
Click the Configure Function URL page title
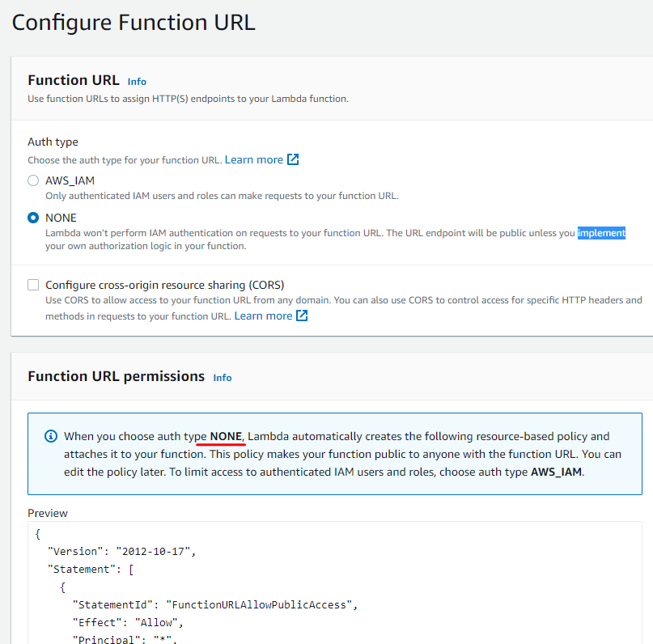tap(134, 22)
